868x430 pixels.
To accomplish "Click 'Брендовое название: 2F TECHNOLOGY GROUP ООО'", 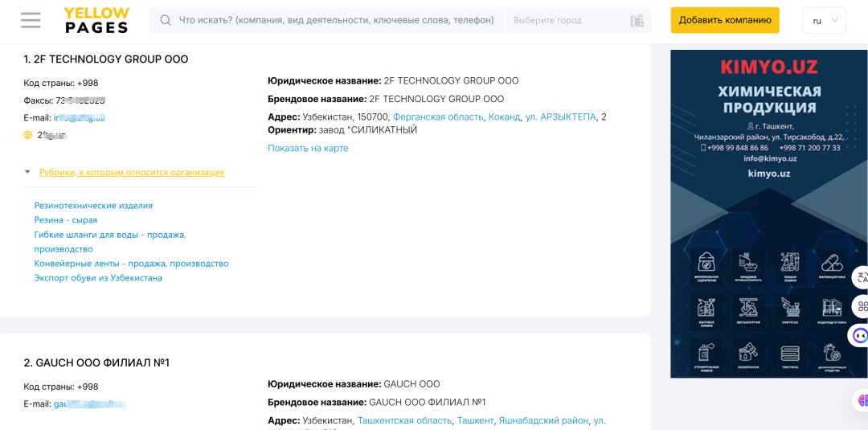I will coord(386,99).
